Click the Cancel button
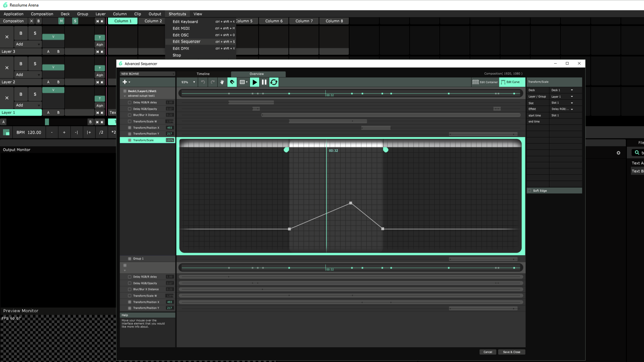Viewport: 644px width, 362px height. point(487,352)
